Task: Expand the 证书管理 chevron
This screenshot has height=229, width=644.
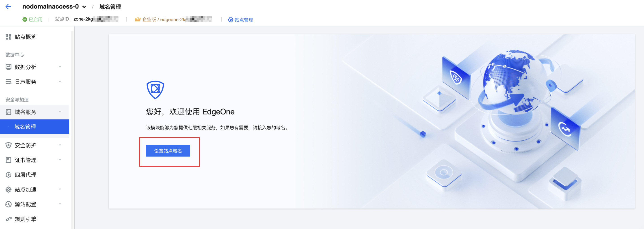Action: pyautogui.click(x=60, y=160)
